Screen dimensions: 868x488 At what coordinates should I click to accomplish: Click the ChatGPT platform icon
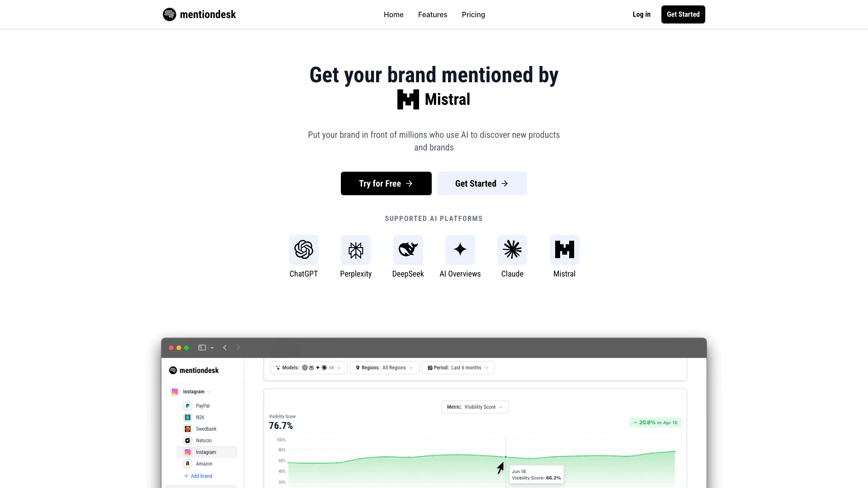304,249
